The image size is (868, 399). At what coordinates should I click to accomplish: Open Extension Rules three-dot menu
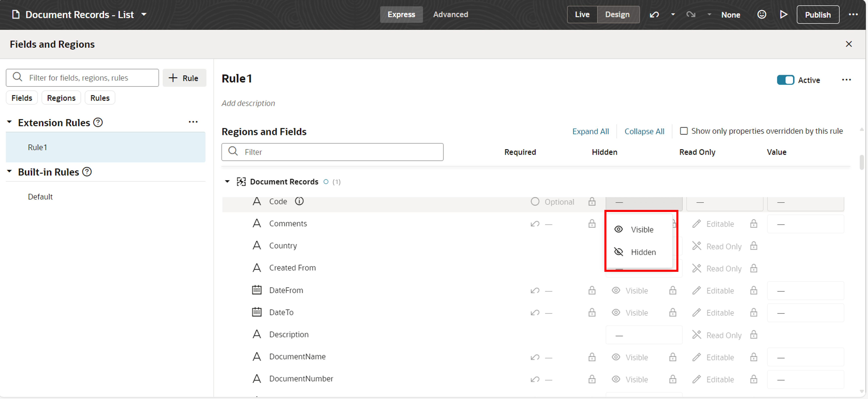pos(193,122)
